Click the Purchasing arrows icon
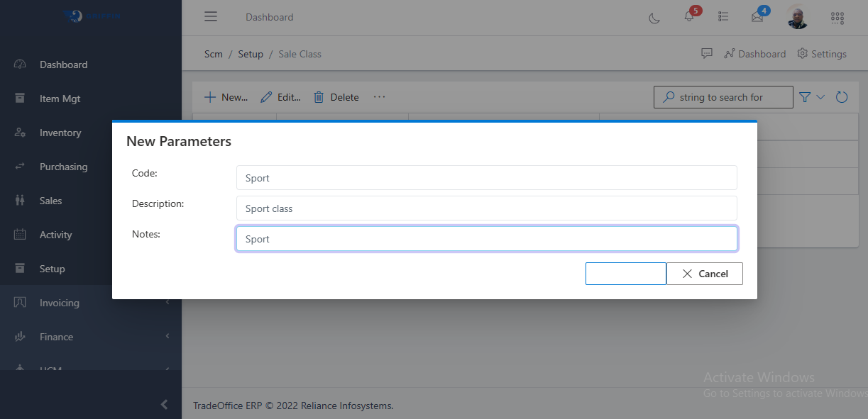 (x=20, y=166)
